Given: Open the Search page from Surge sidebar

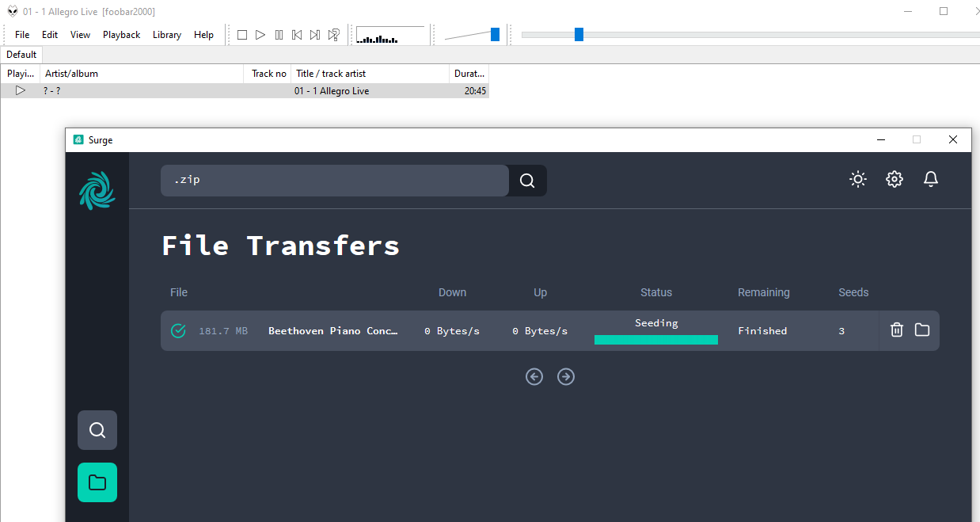Looking at the screenshot, I should [x=97, y=430].
